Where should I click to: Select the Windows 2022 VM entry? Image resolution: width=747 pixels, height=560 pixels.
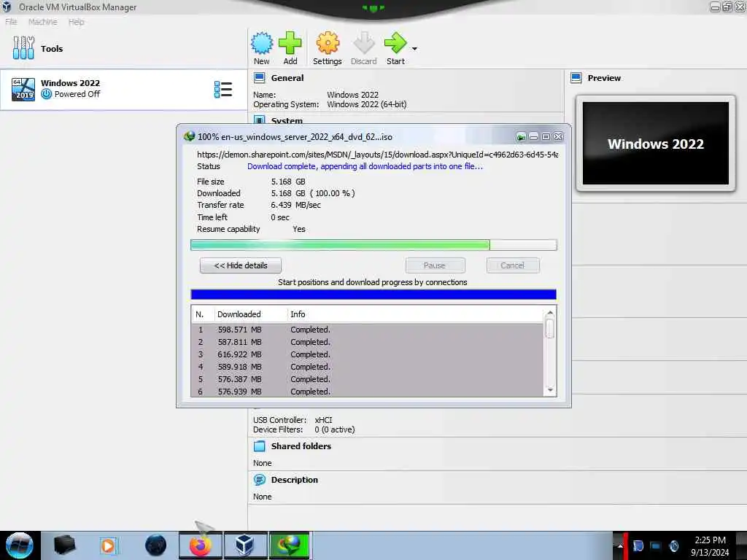coord(123,90)
